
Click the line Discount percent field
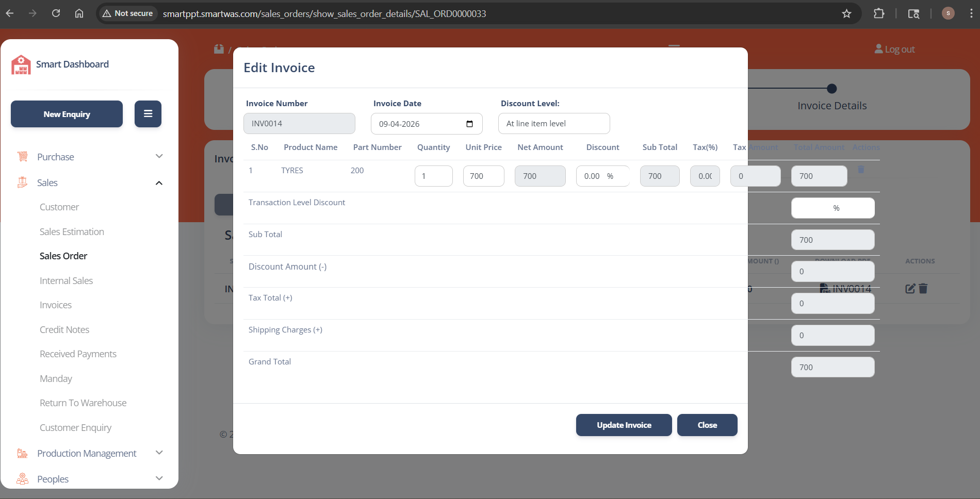(x=602, y=176)
